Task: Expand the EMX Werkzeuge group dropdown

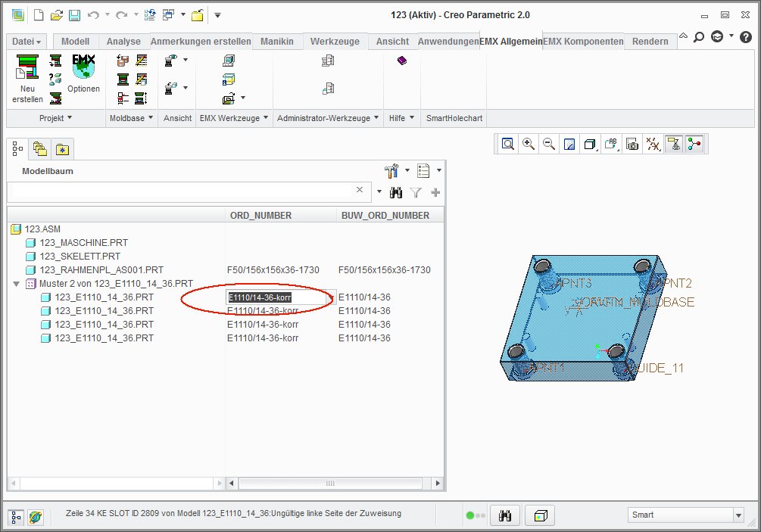Action: 234,118
